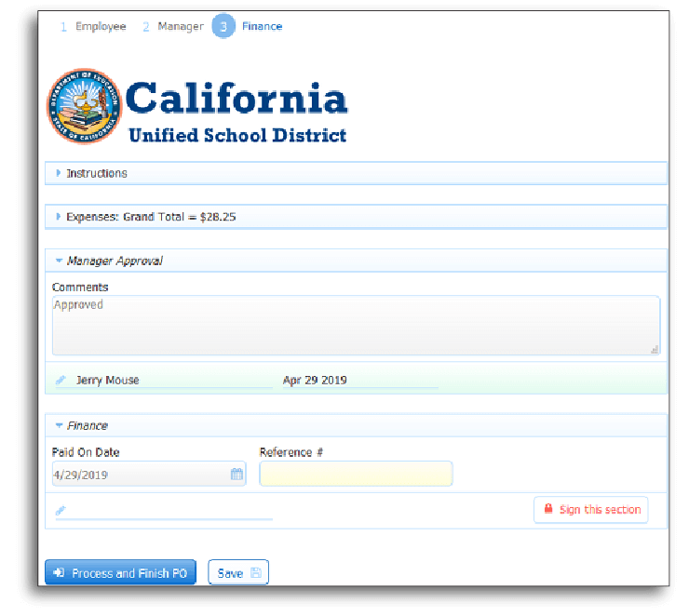This screenshot has height=616, width=689.
Task: Click the Reference # label
Action: [x=291, y=452]
